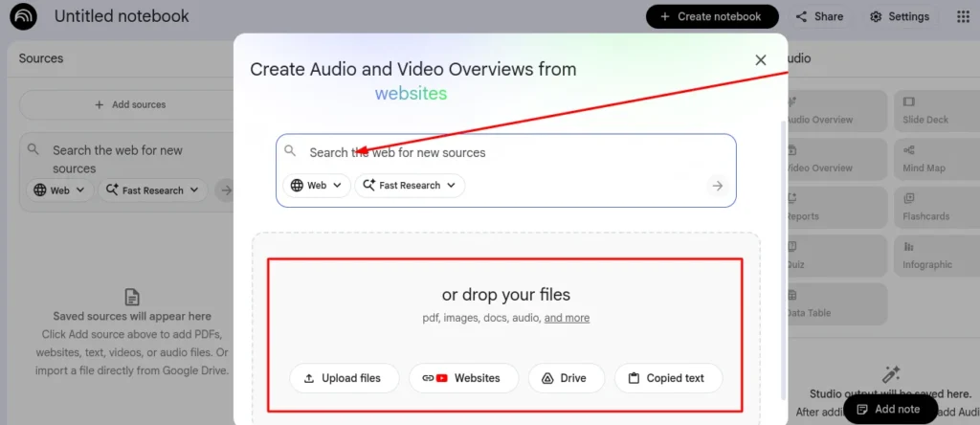Open Flashcards in Studio panel
980x425 pixels.
pyautogui.click(x=937, y=208)
